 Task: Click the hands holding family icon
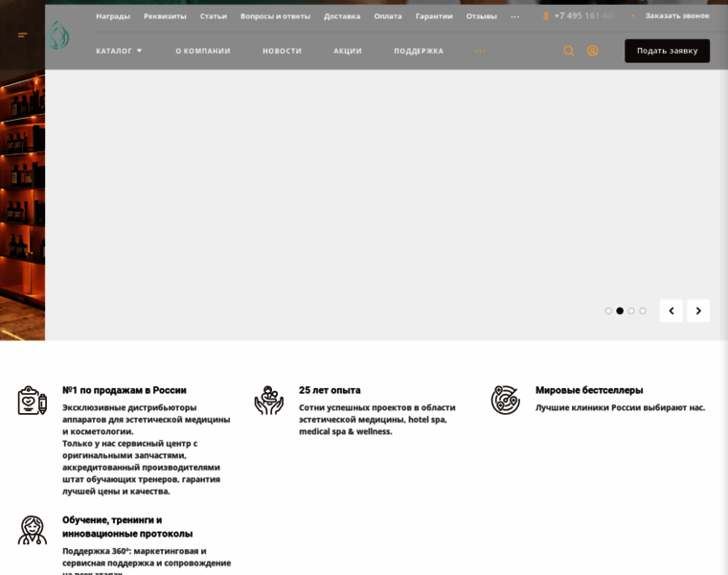[x=269, y=400]
